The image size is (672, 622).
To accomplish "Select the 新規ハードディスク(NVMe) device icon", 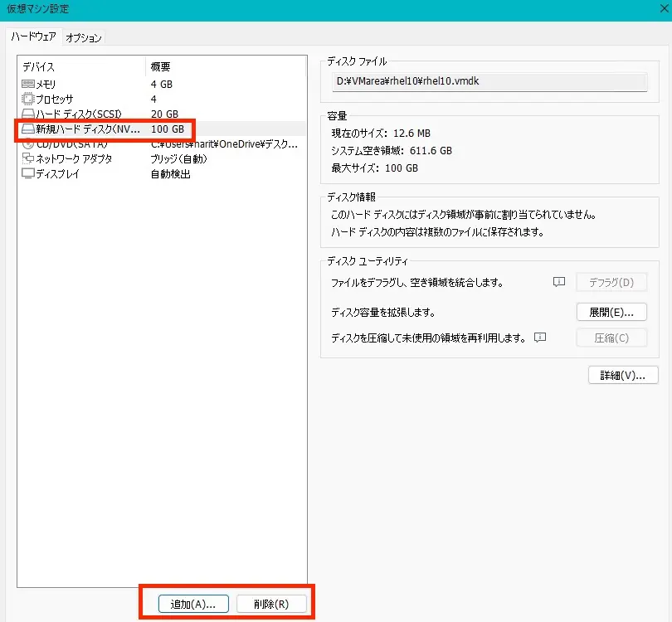I will 30,130.
